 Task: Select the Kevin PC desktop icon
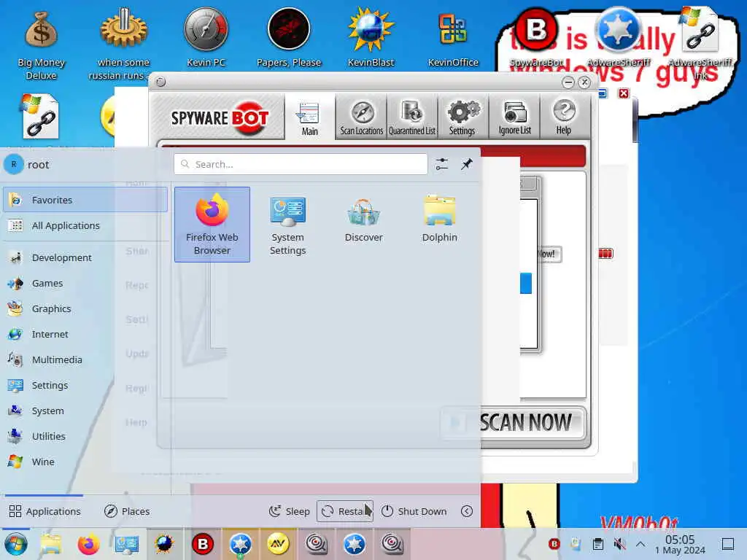206,38
